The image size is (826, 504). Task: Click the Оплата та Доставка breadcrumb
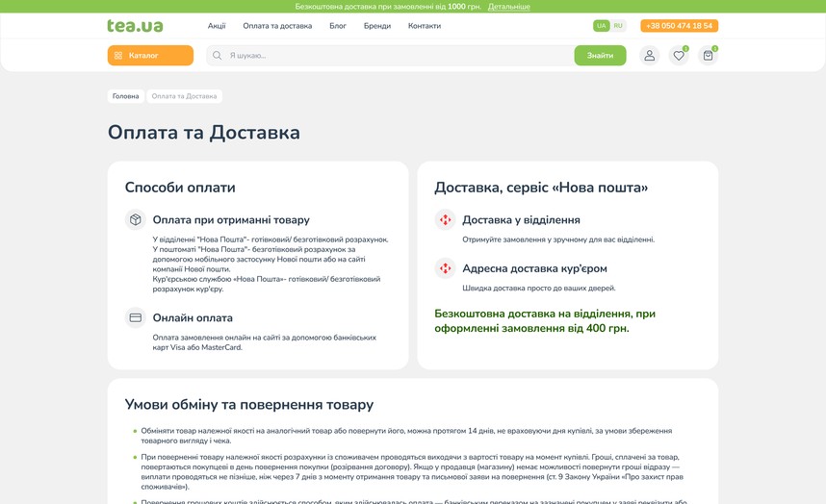184,96
